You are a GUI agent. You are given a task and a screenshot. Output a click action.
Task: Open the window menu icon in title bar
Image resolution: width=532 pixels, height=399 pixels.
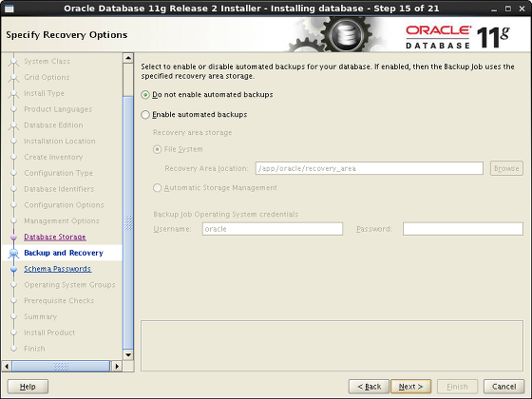(9, 9)
